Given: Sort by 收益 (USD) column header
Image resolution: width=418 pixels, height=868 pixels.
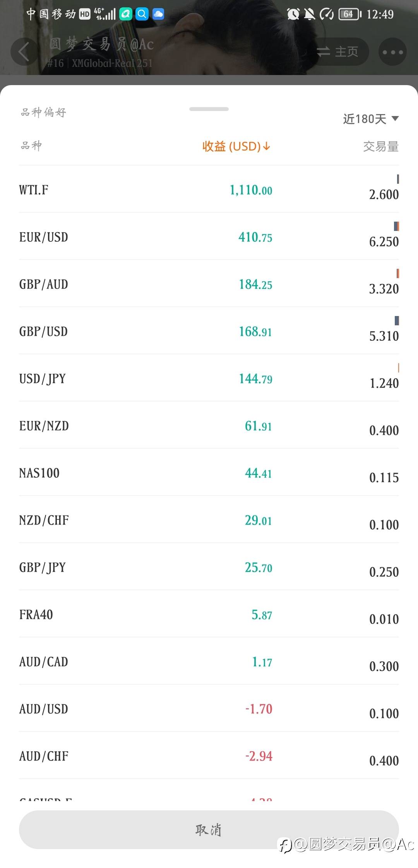Looking at the screenshot, I should point(236,146).
